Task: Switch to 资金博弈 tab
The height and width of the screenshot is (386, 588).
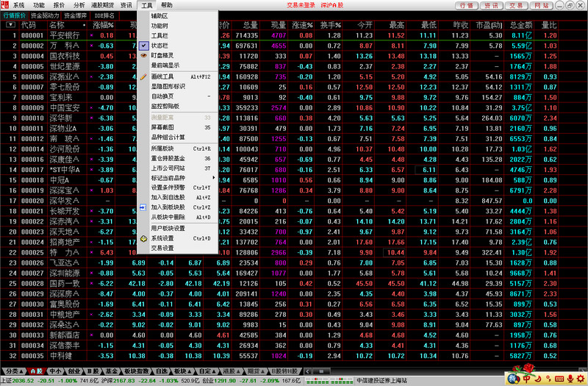Action: (76, 15)
